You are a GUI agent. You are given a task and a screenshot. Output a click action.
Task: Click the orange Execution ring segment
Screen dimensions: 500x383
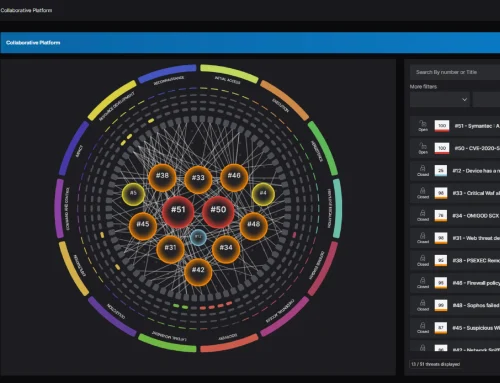pos(285,99)
